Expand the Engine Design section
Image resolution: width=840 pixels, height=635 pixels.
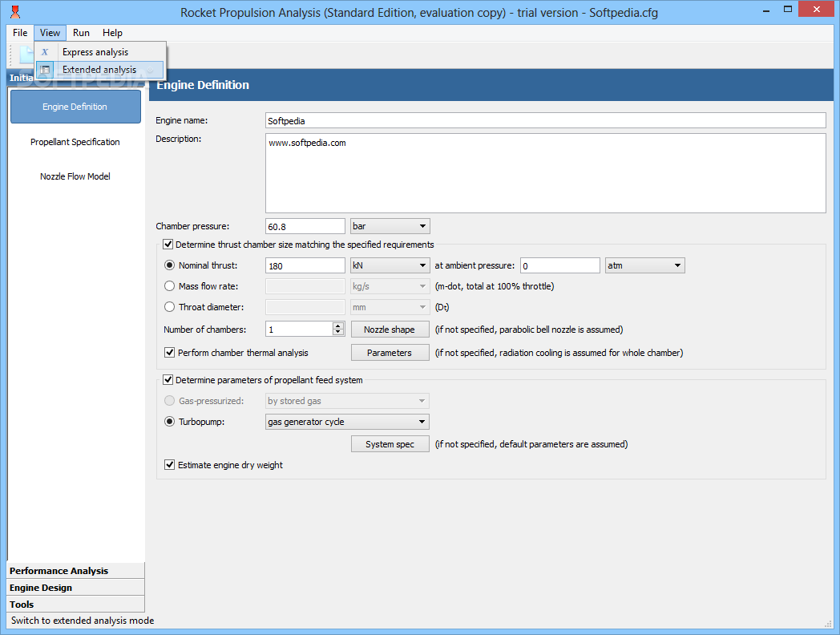point(75,588)
